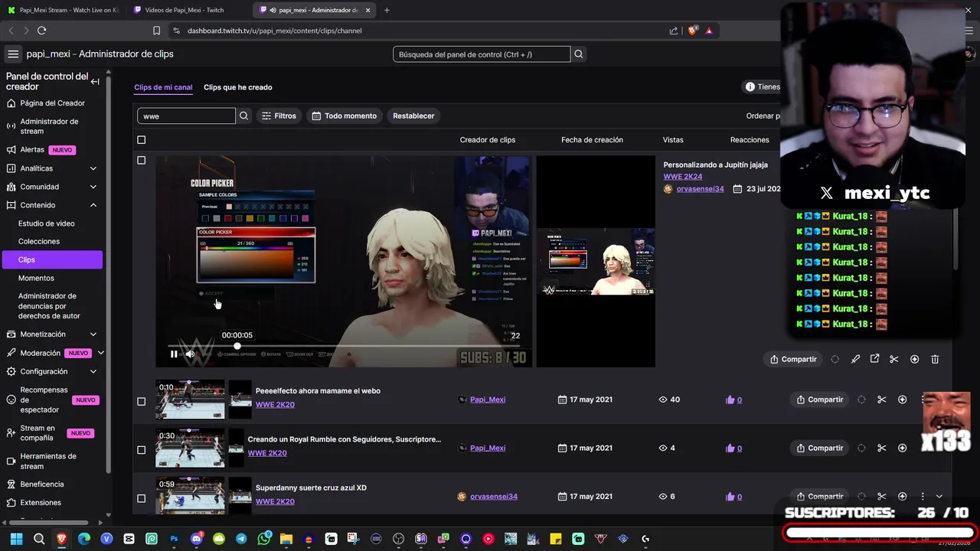Open the hamburger menu beside papi_mexi

13,54
